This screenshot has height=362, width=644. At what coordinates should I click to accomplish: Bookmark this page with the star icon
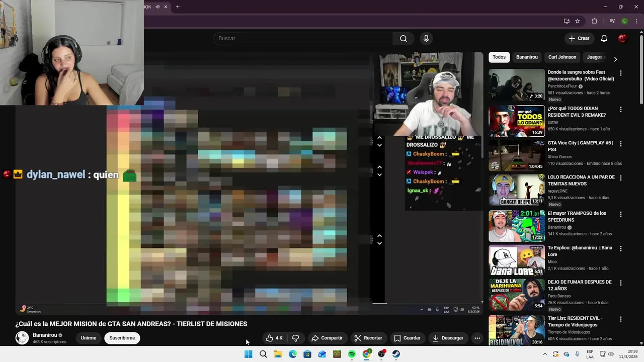(578, 21)
